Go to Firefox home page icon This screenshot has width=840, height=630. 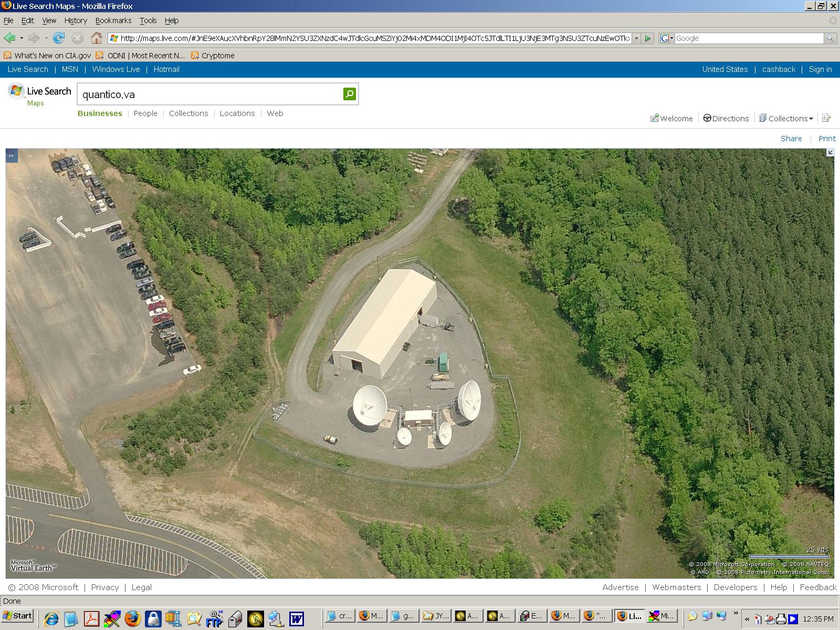tap(96, 38)
